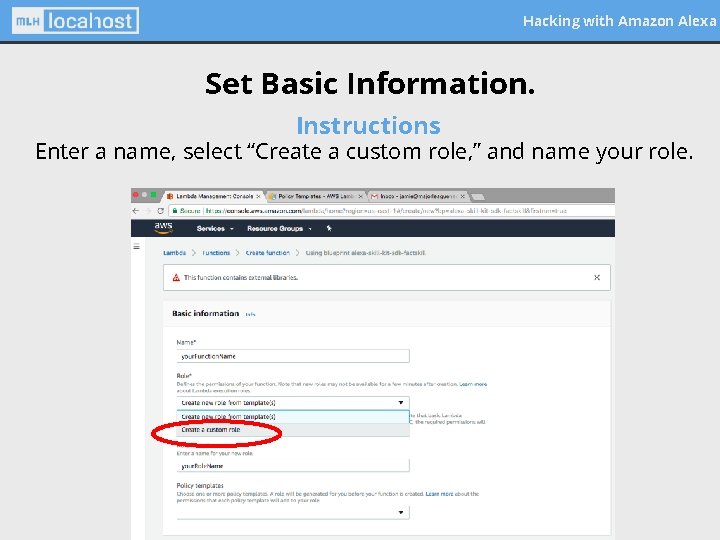The width and height of the screenshot is (720, 540).
Task: Dismiss the external libraries warning banner
Action: pos(597,277)
